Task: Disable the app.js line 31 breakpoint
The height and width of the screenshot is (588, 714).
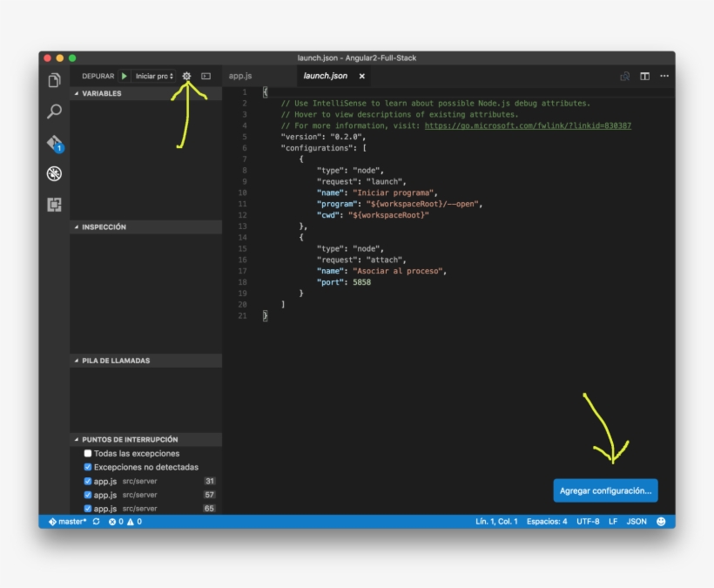Action: coord(88,482)
